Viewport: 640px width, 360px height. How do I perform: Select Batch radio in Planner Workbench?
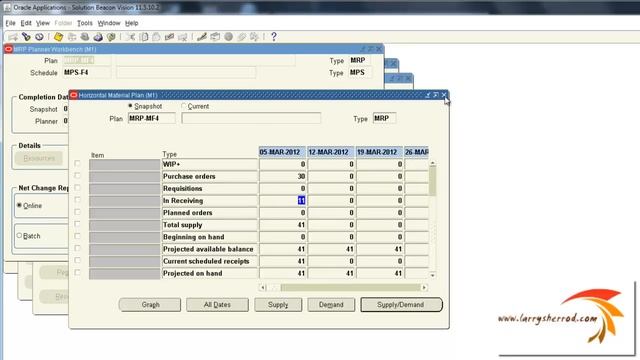pos(19,236)
